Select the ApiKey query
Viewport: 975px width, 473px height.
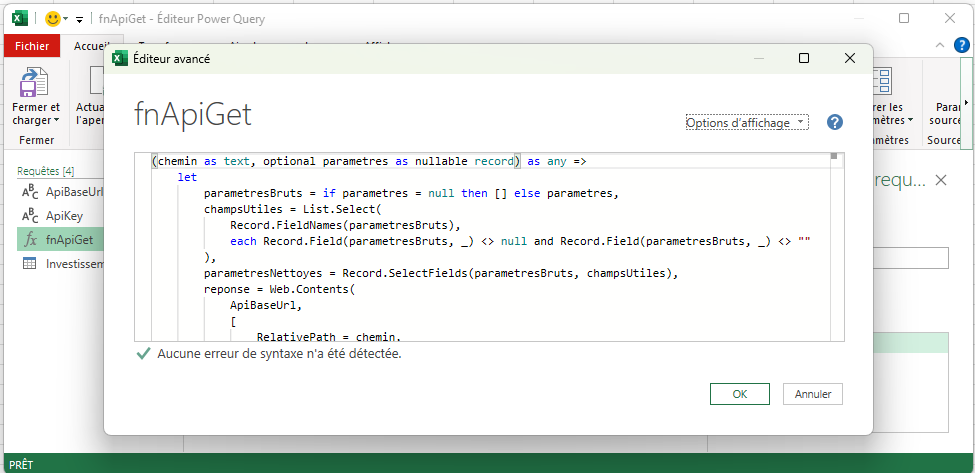61,216
